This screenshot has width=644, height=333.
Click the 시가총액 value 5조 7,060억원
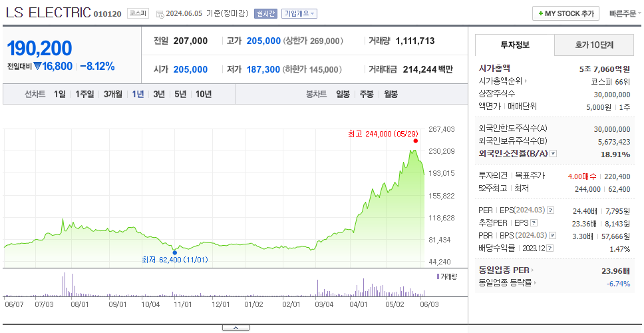click(605, 69)
